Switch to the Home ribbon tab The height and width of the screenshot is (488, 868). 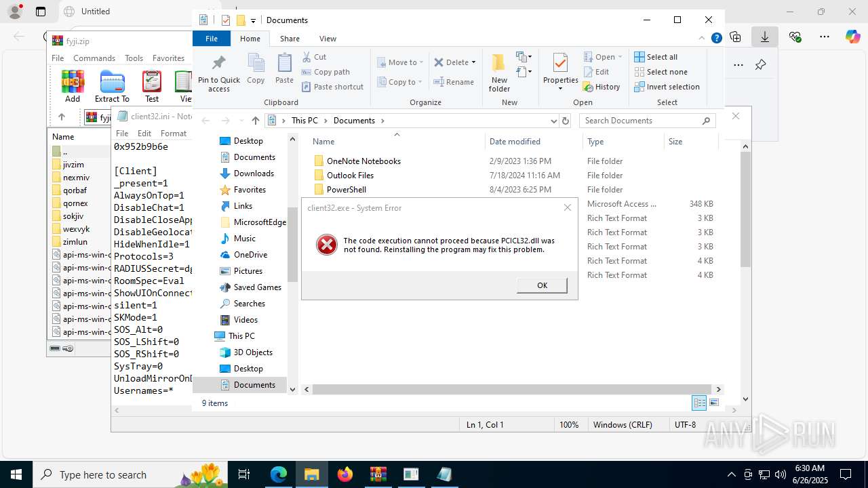pyautogui.click(x=250, y=39)
